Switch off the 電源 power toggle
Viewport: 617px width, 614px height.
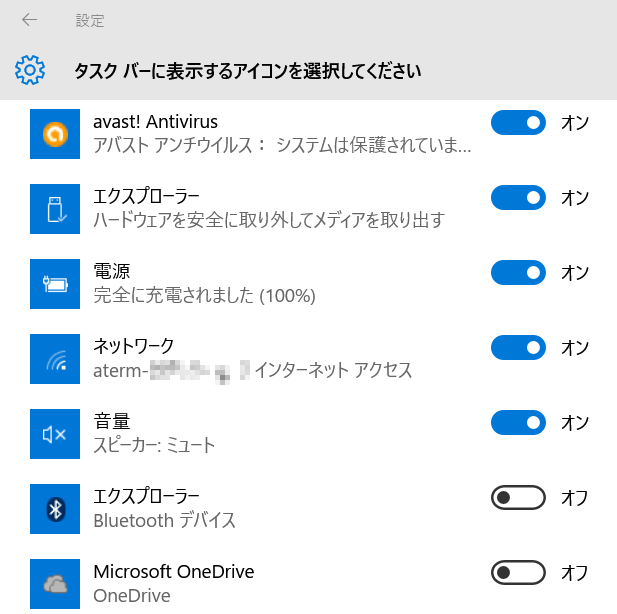point(518,273)
